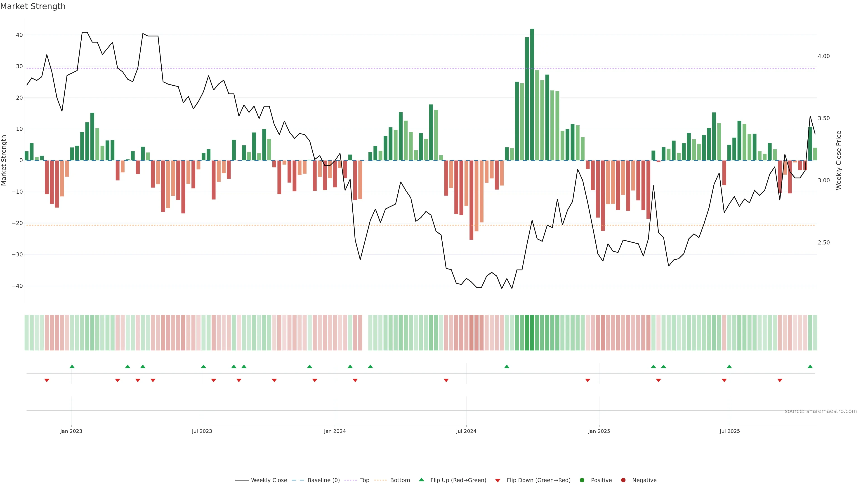Click the tallest green market strength bar

532,94
